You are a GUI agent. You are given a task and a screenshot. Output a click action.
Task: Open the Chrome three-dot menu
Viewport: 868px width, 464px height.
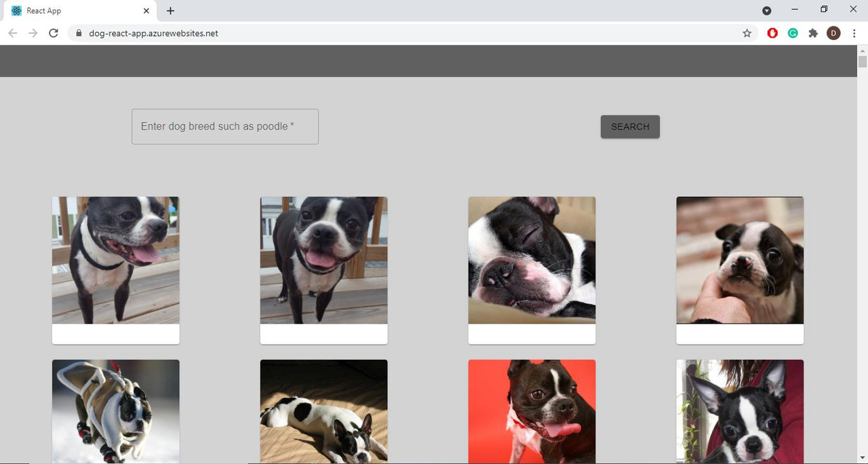(854, 33)
